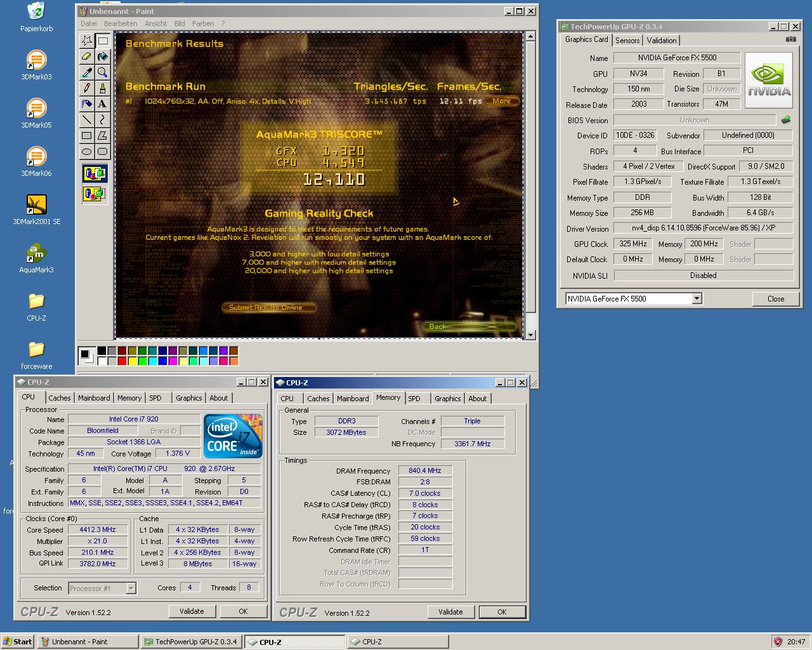Open the Papierkorb recycle bin icon
The width and height of the screenshot is (812, 650).
(36, 17)
